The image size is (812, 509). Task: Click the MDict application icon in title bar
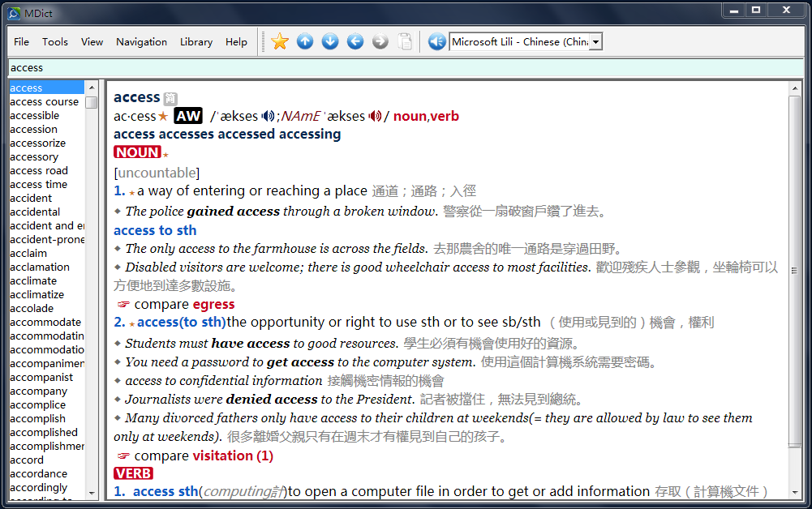point(14,14)
